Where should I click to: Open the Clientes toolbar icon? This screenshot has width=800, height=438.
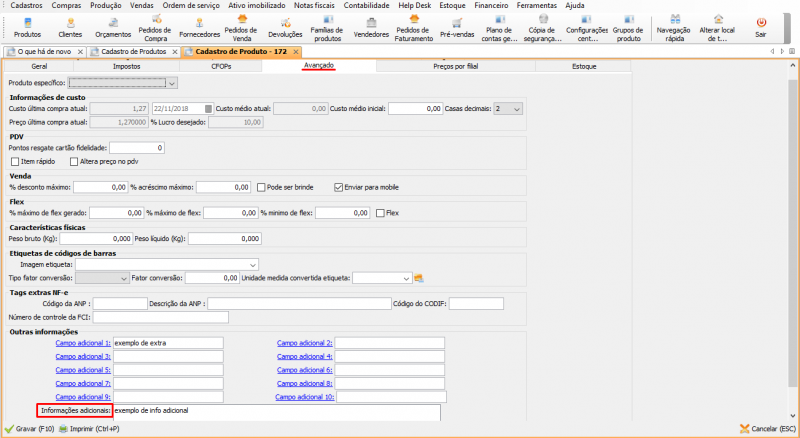click(x=70, y=28)
